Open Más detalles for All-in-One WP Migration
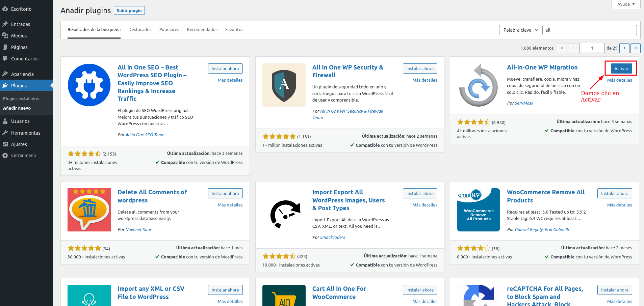This screenshot has height=306, width=644. pos(619,80)
